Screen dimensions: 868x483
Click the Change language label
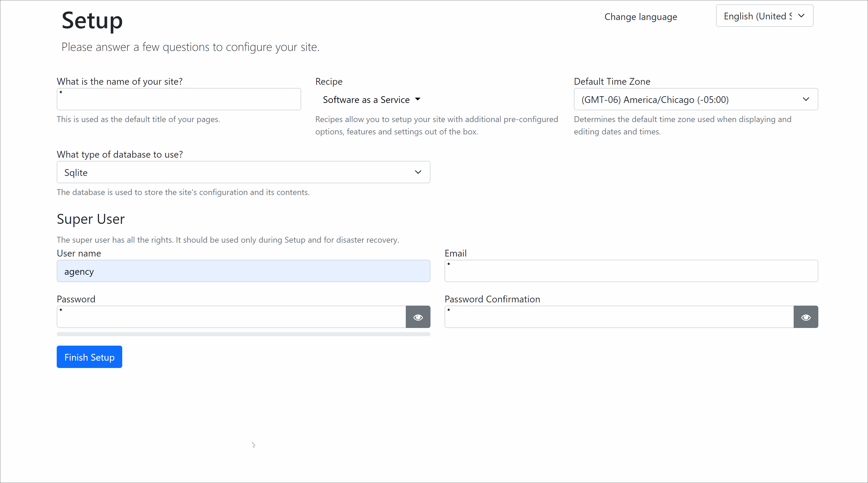pos(641,17)
